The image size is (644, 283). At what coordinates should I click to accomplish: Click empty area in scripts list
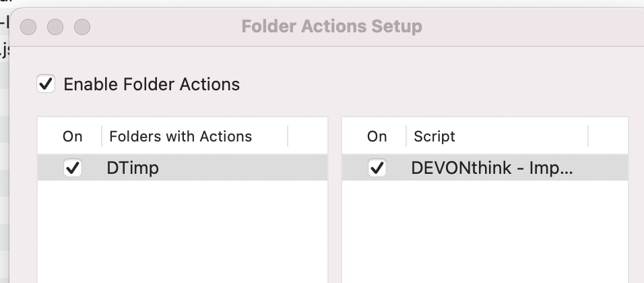coord(484,231)
